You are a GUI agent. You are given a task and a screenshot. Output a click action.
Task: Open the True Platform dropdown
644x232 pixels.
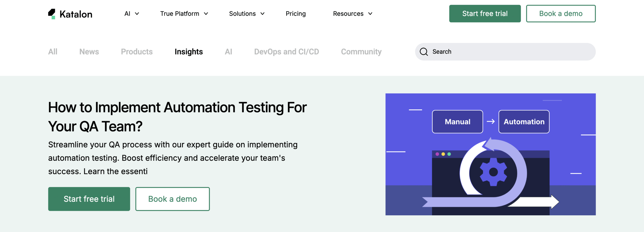(184, 14)
